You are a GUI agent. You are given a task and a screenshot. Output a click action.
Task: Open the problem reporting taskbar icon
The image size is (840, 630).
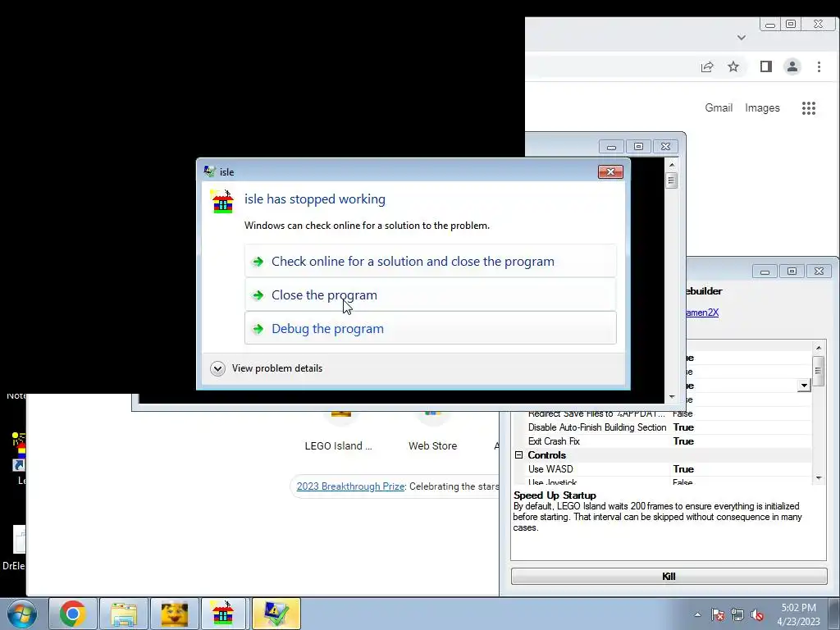coord(276,614)
